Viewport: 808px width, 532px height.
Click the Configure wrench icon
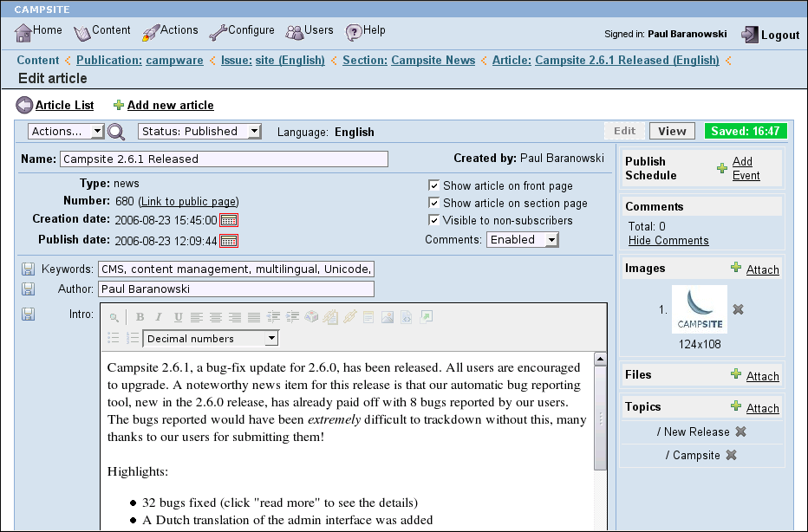pos(218,34)
